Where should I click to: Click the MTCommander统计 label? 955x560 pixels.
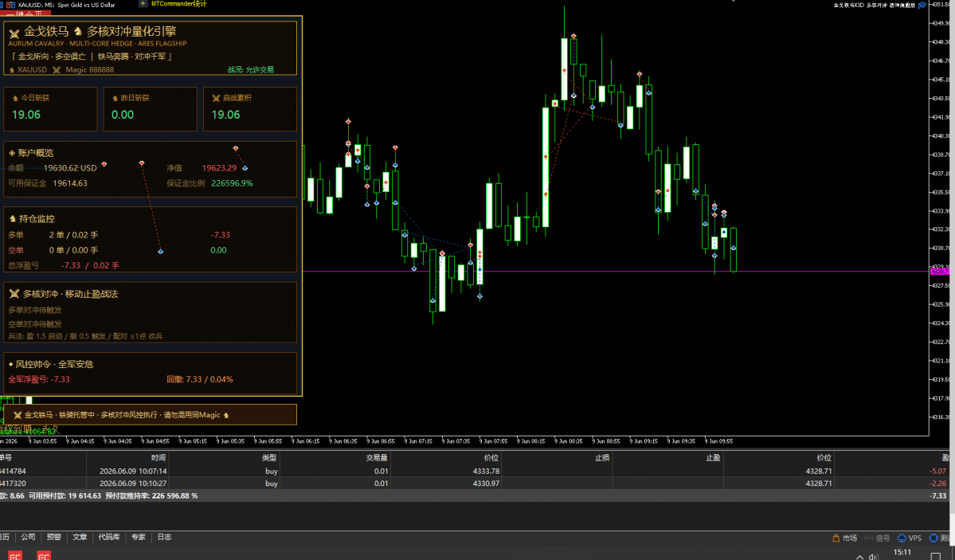(178, 4)
